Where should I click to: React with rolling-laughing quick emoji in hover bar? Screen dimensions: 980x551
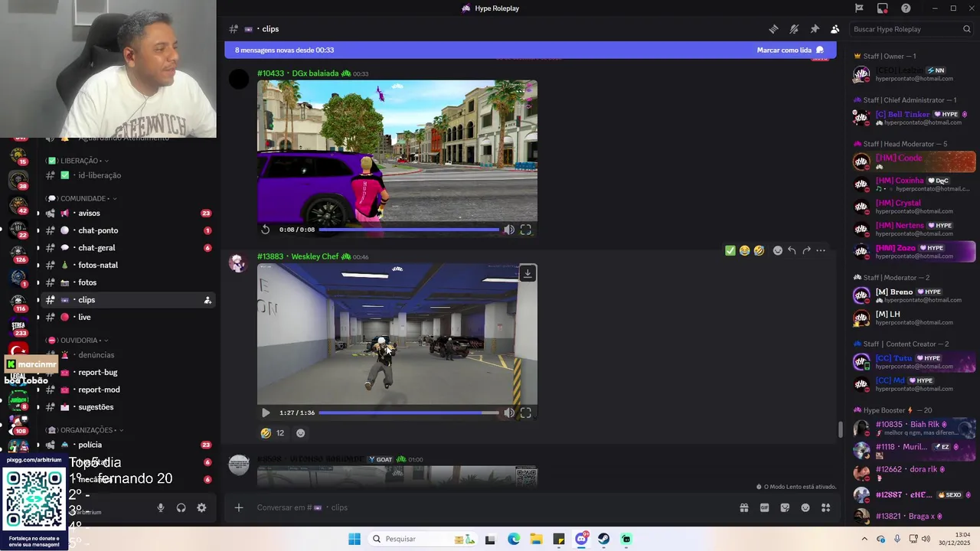759,250
